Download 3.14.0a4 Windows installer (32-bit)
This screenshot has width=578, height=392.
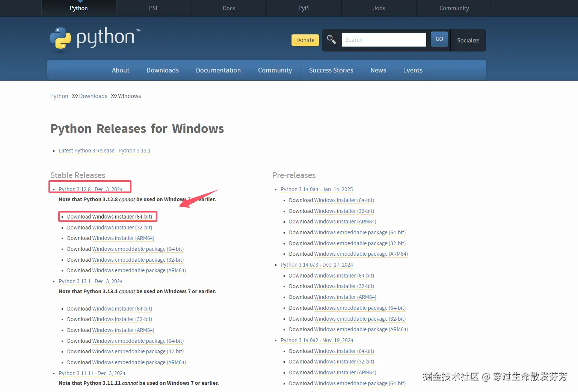pyautogui.click(x=344, y=211)
